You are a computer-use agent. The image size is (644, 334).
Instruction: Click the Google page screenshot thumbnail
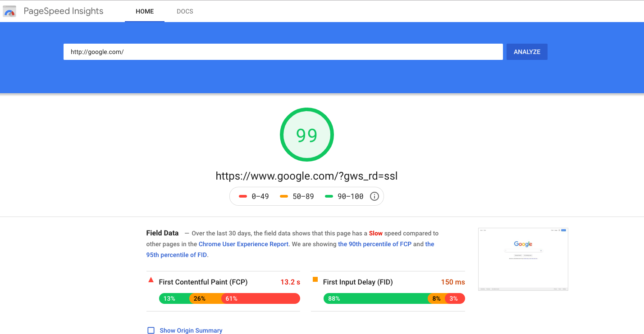pyautogui.click(x=523, y=259)
